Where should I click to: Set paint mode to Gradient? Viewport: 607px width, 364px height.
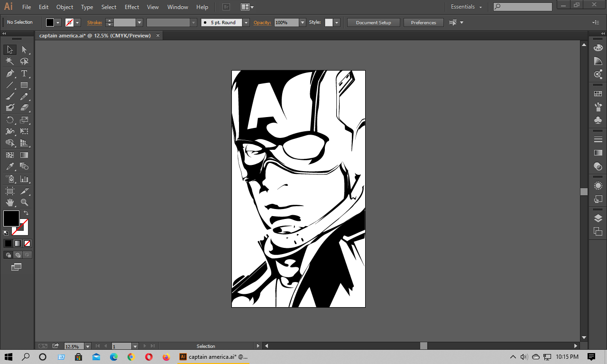18,243
